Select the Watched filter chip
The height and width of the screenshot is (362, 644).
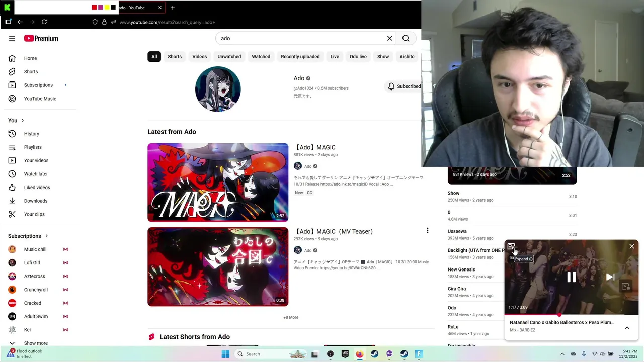(261, 57)
